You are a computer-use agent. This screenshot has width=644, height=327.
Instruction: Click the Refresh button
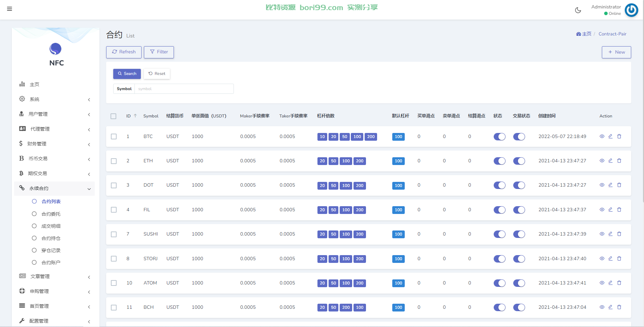pyautogui.click(x=124, y=52)
